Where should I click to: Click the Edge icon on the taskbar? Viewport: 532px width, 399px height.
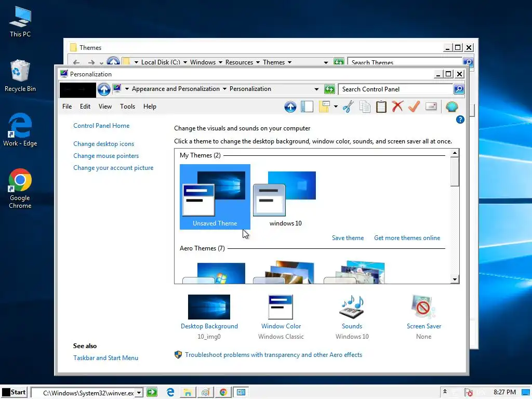170,393
